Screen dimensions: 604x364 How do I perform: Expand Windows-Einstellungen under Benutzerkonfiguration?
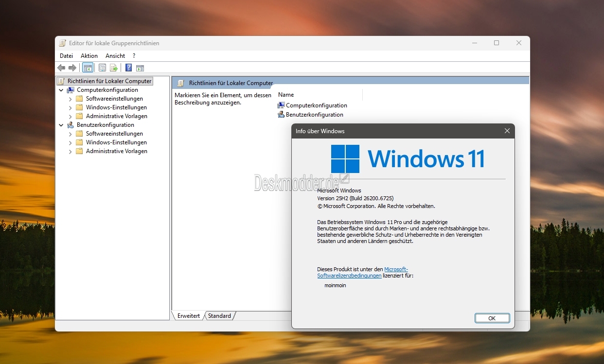coord(71,143)
